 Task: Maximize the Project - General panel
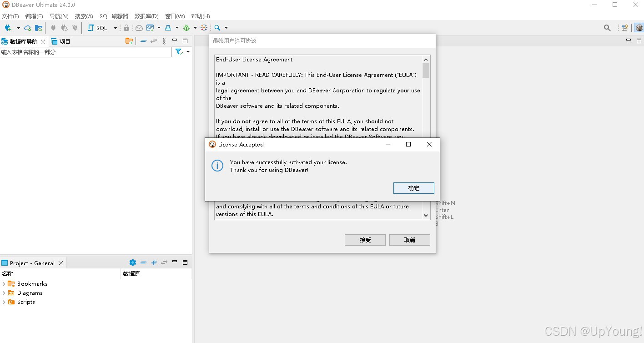(x=185, y=262)
